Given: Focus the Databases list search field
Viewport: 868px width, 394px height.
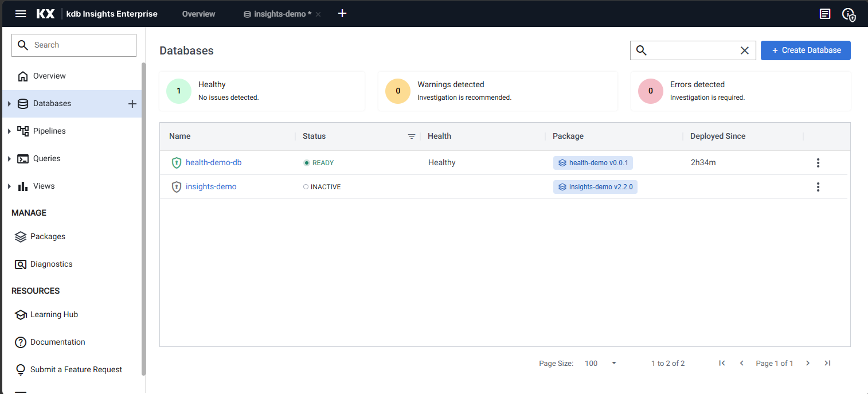Looking at the screenshot, I should point(693,50).
